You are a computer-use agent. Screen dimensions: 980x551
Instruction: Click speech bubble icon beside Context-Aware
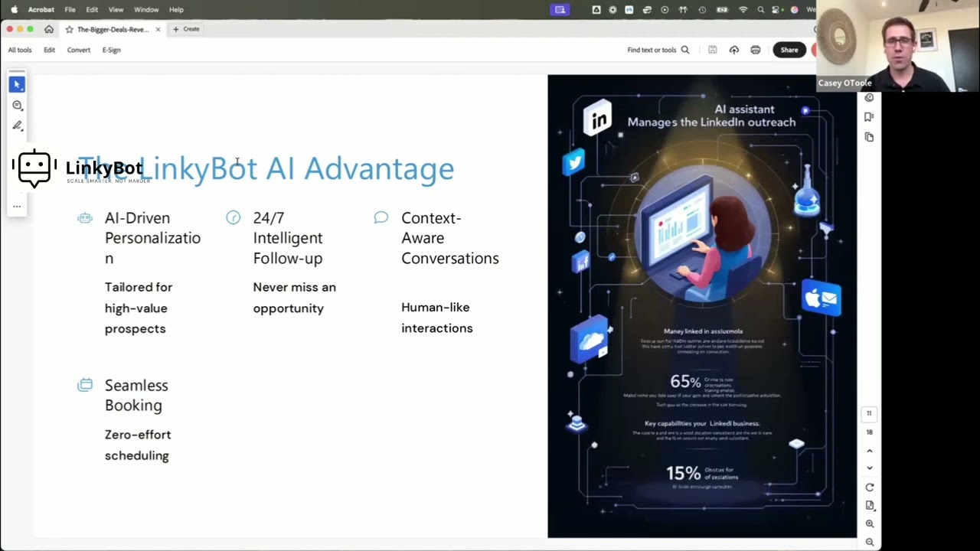pos(381,218)
